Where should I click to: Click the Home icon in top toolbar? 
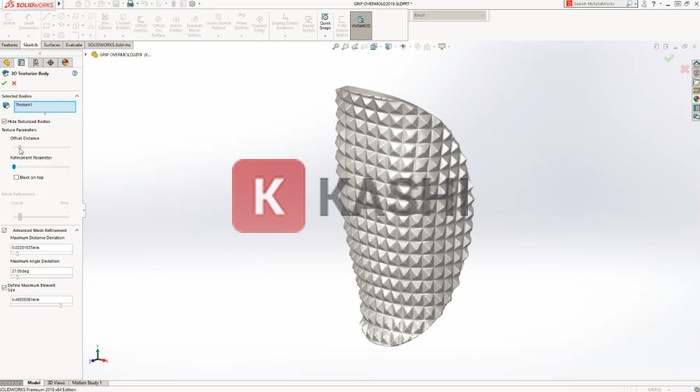pos(78,4)
